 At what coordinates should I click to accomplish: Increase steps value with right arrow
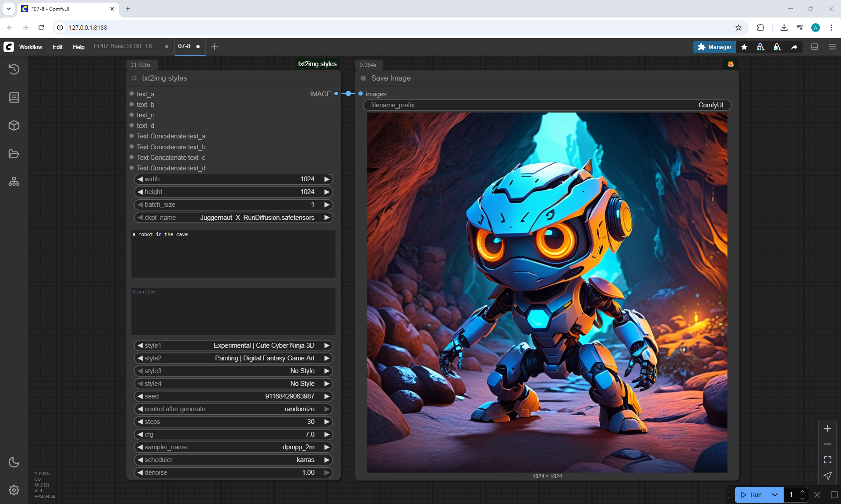tap(327, 422)
